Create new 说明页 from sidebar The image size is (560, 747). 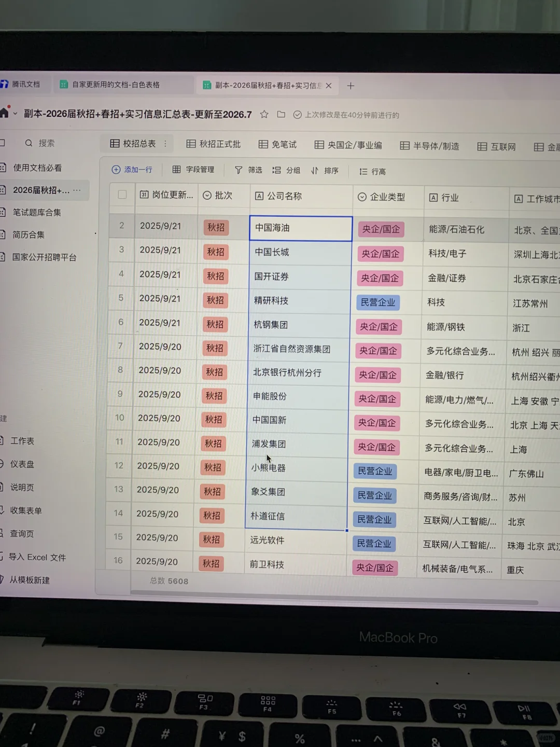[22, 487]
